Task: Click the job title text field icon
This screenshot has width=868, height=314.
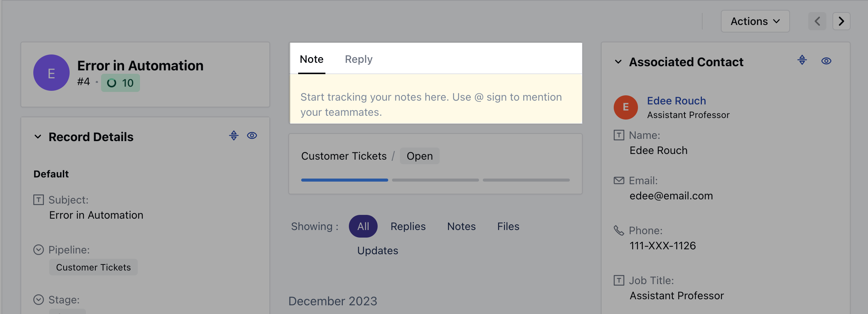Action: [x=618, y=280]
